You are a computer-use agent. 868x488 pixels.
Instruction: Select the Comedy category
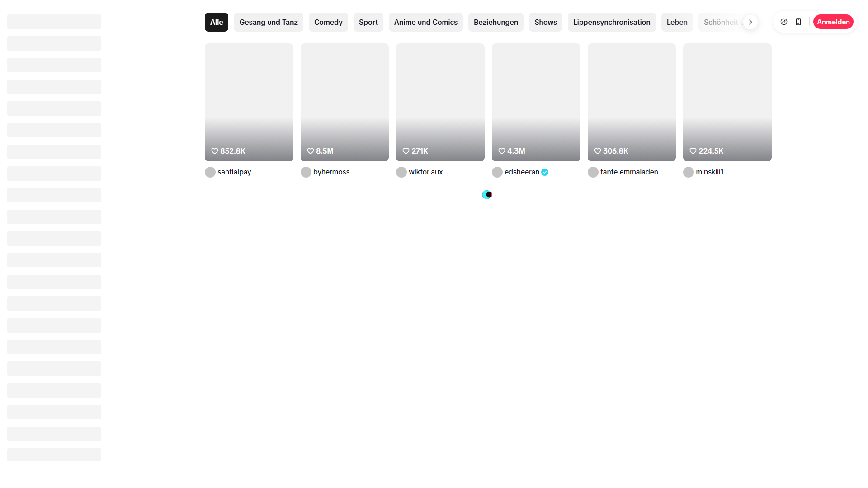[328, 22]
